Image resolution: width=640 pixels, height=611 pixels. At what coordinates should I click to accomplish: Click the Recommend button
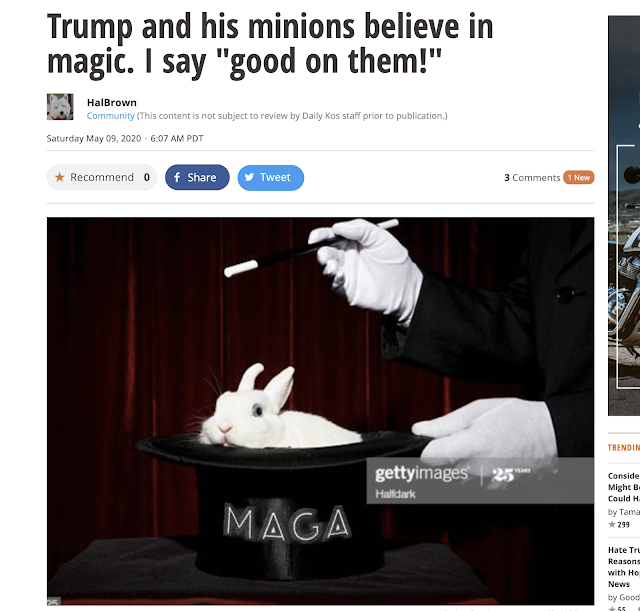tap(102, 177)
